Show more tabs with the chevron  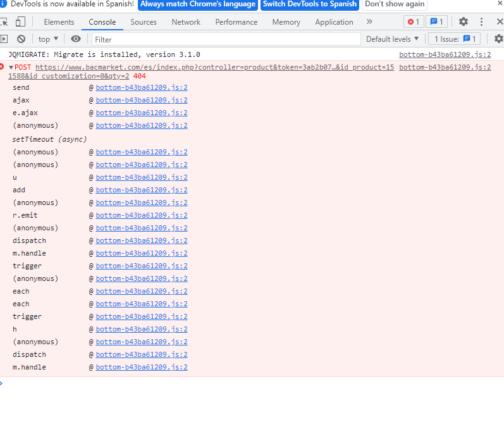[x=369, y=22]
